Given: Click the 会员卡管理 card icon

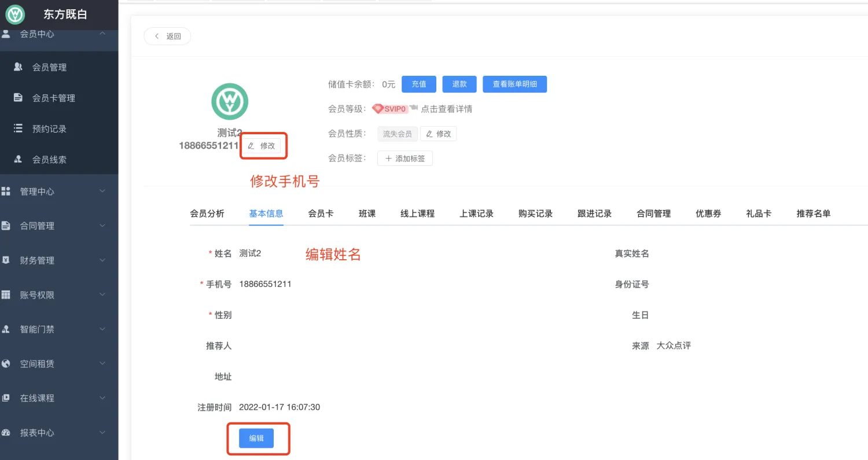Looking at the screenshot, I should (x=18, y=98).
